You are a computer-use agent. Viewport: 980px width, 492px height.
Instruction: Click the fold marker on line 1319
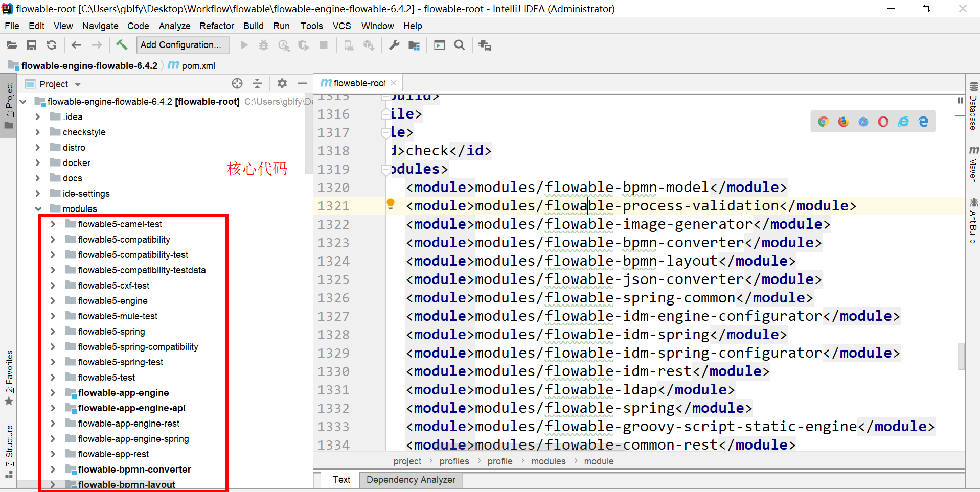point(385,169)
